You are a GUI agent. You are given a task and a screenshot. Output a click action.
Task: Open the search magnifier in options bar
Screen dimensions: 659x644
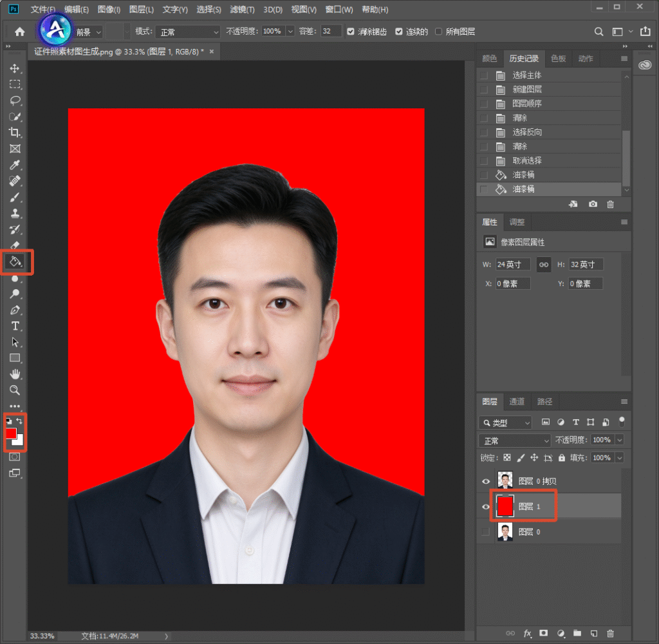point(599,32)
